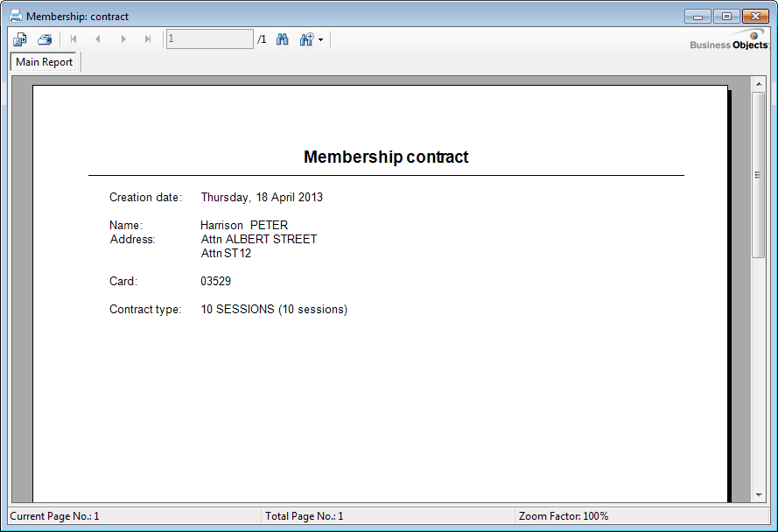Expand the zoom level dropdown arrow
The width and height of the screenshot is (778, 532).
click(x=320, y=40)
